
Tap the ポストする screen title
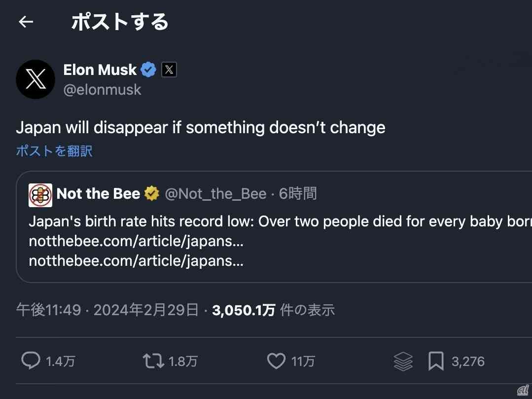point(119,21)
